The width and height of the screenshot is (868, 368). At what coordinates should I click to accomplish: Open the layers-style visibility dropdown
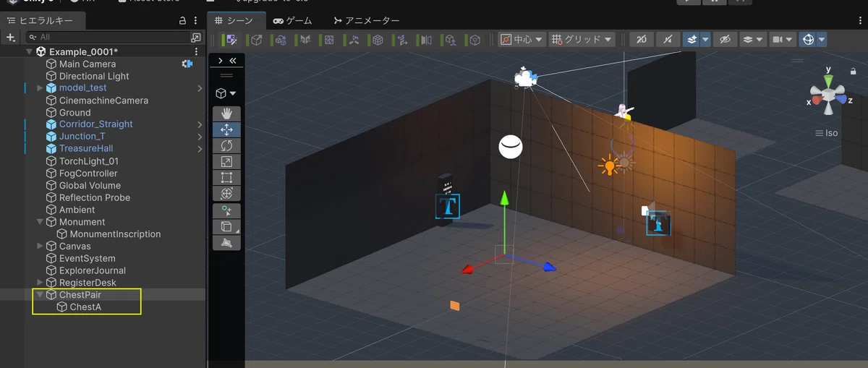point(753,40)
